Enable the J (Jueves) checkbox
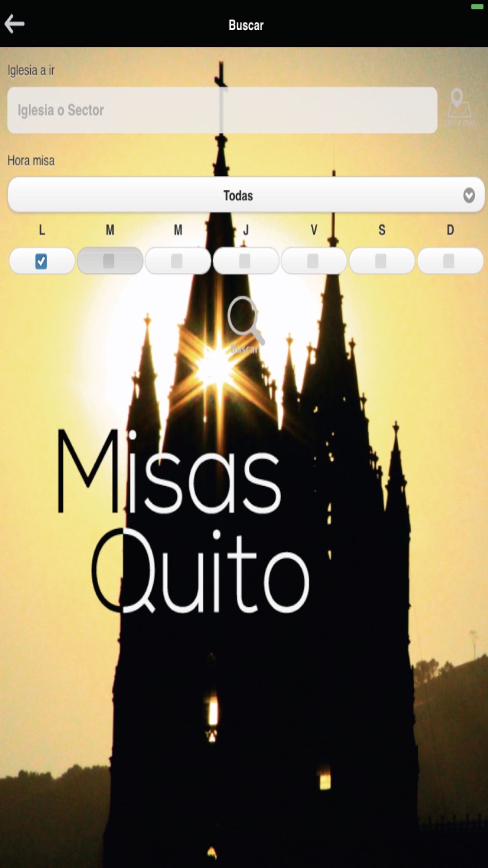The height and width of the screenshot is (868, 488). click(x=245, y=261)
